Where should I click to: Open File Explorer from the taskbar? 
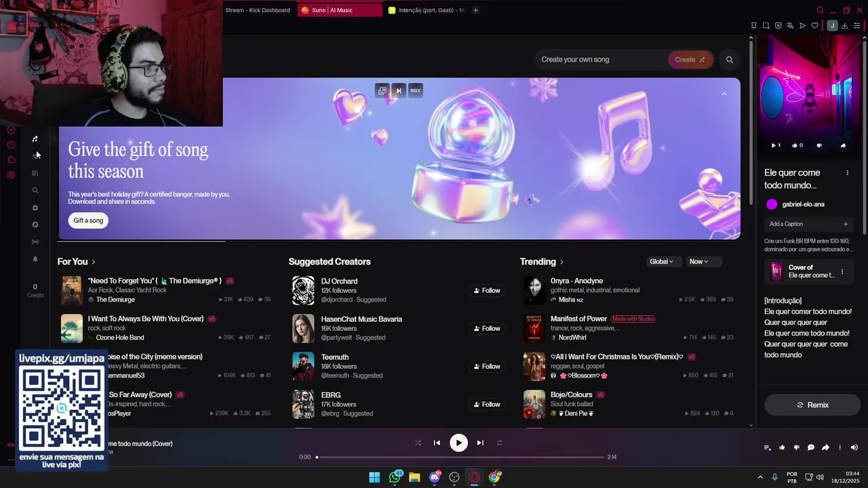tap(414, 477)
